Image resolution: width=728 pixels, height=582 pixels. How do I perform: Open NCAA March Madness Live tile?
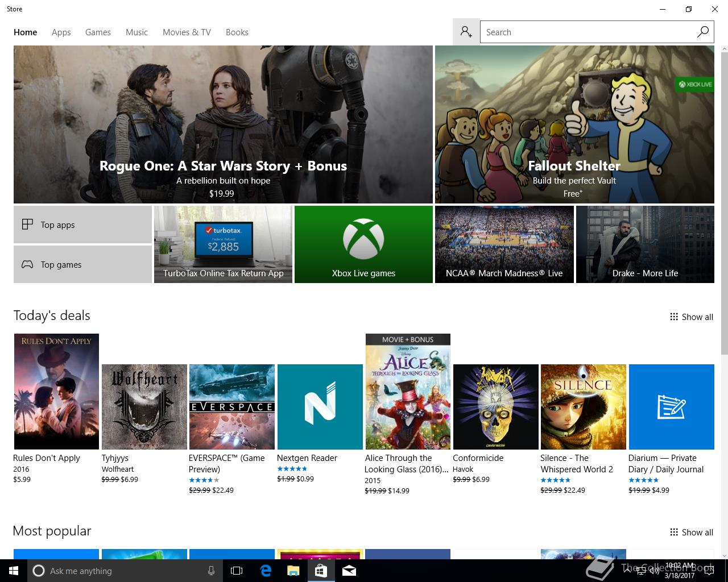[x=504, y=244]
